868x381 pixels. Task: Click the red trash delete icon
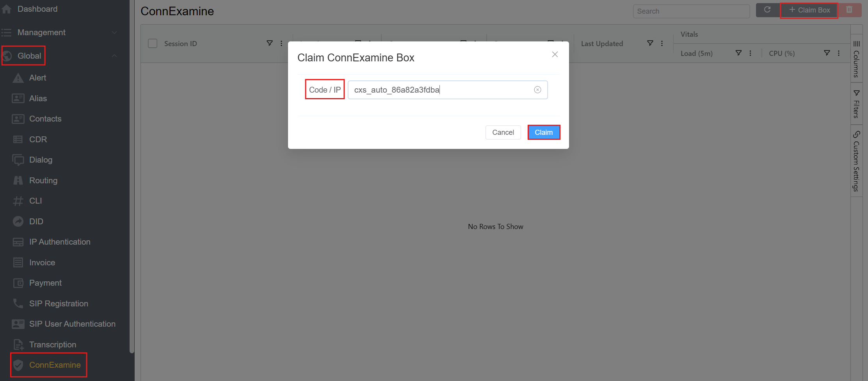849,10
